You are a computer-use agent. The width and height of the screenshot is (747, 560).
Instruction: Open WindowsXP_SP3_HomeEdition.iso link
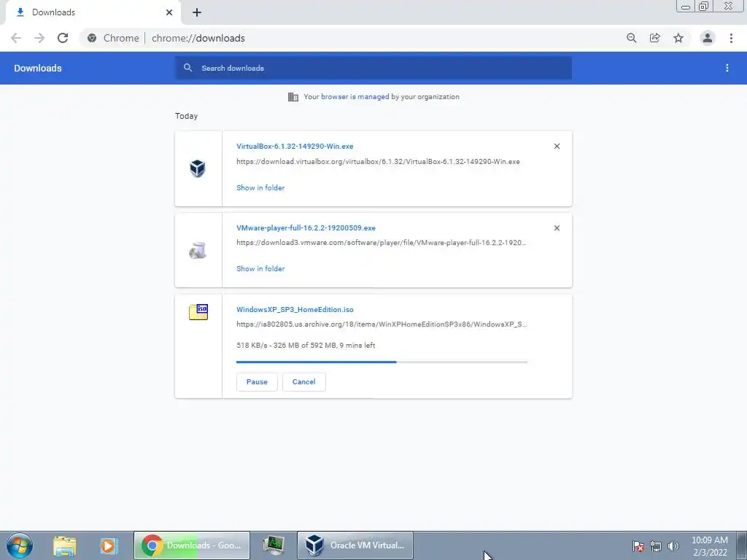coord(295,309)
